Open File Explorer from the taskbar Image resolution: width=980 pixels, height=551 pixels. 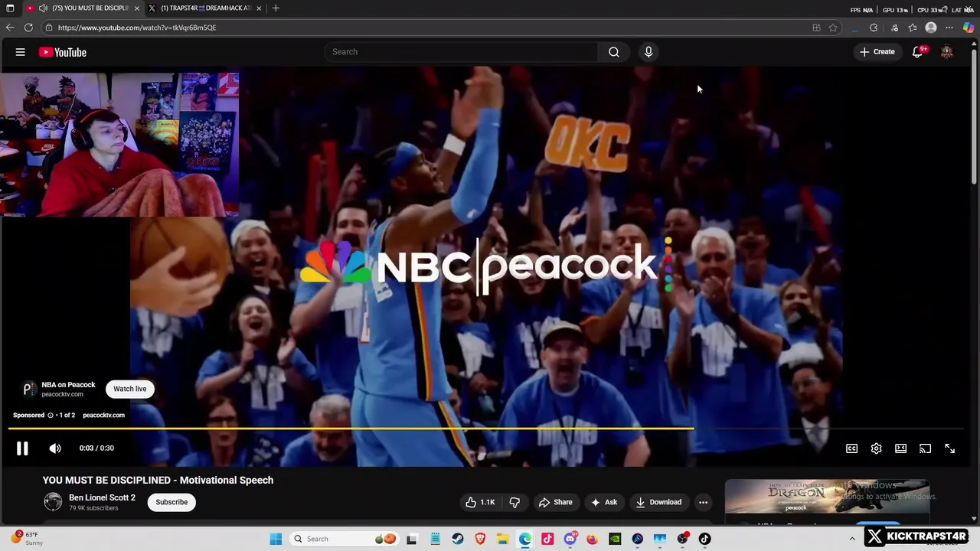[503, 539]
